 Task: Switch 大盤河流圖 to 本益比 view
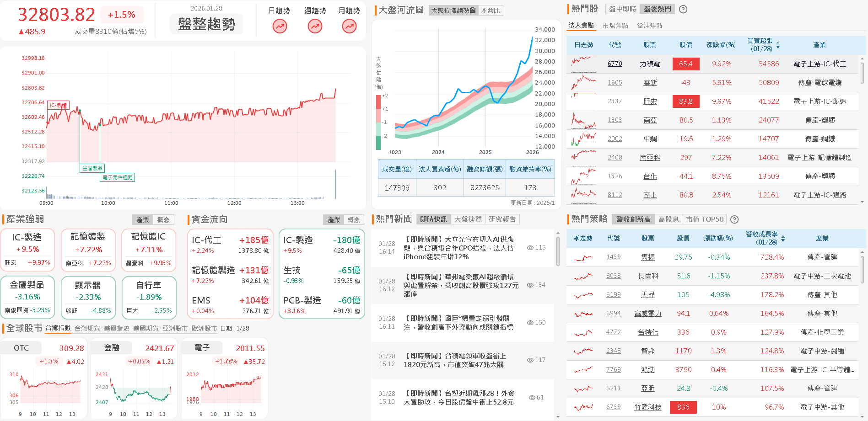491,10
